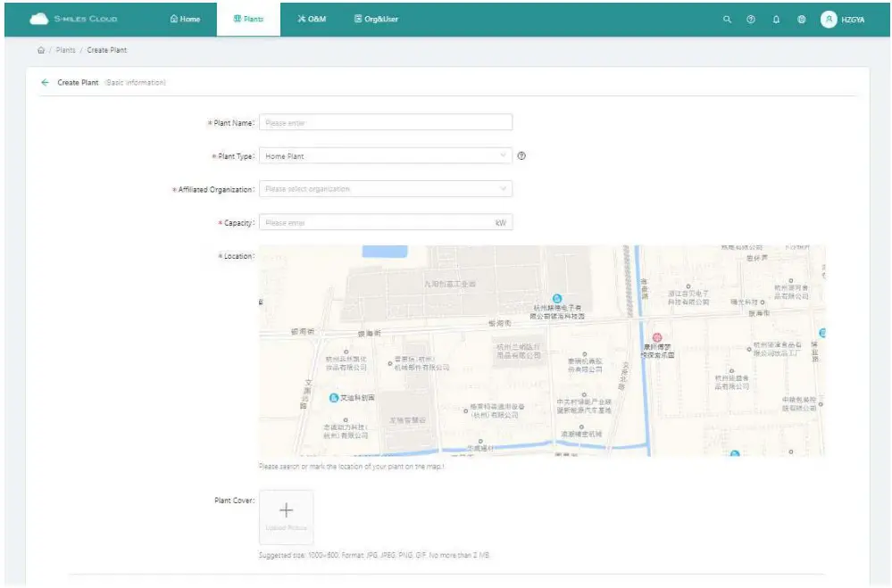Click the back arrow beside Create Plant
The width and height of the screenshot is (892, 588).
44,80
